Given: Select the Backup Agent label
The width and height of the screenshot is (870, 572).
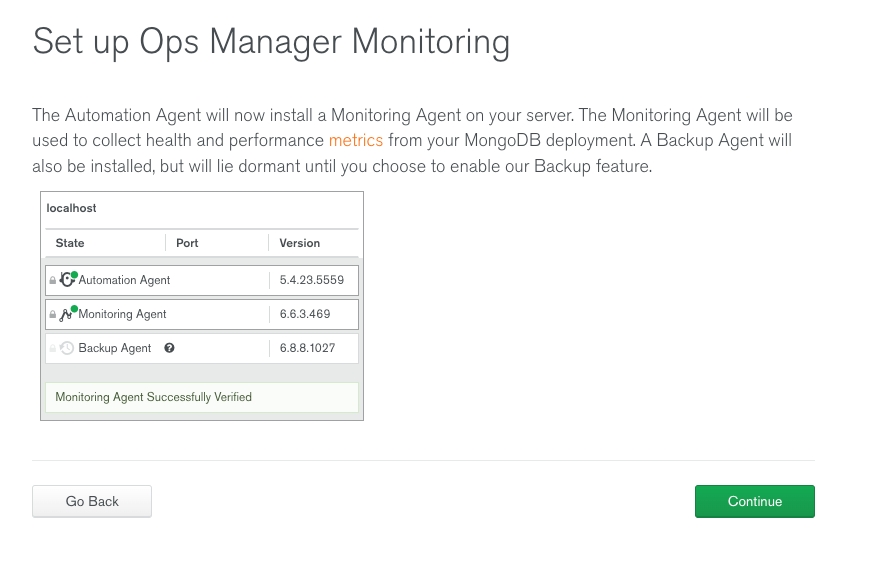Looking at the screenshot, I should pyautogui.click(x=115, y=348).
